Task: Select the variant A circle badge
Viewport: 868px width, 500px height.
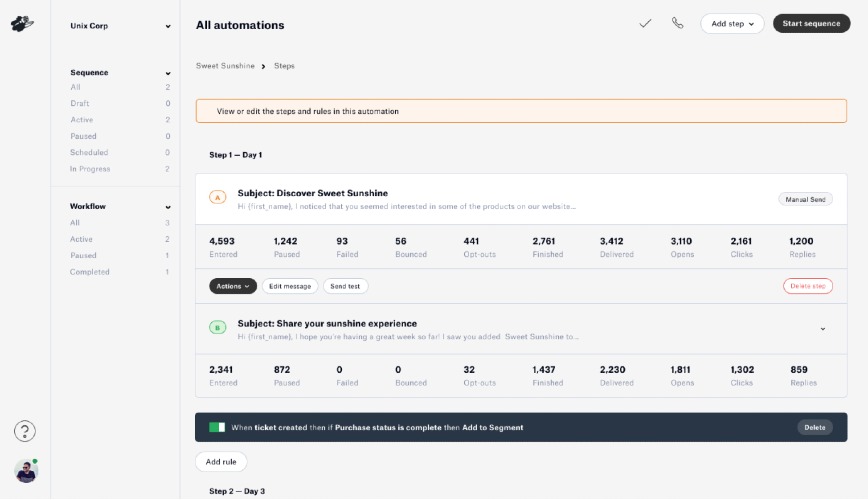Action: coord(218,198)
